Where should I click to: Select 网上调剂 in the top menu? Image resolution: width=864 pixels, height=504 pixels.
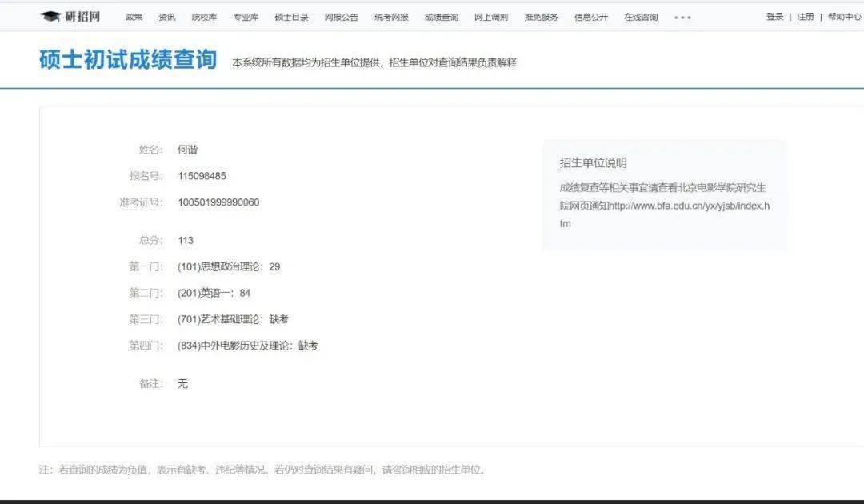(491, 17)
